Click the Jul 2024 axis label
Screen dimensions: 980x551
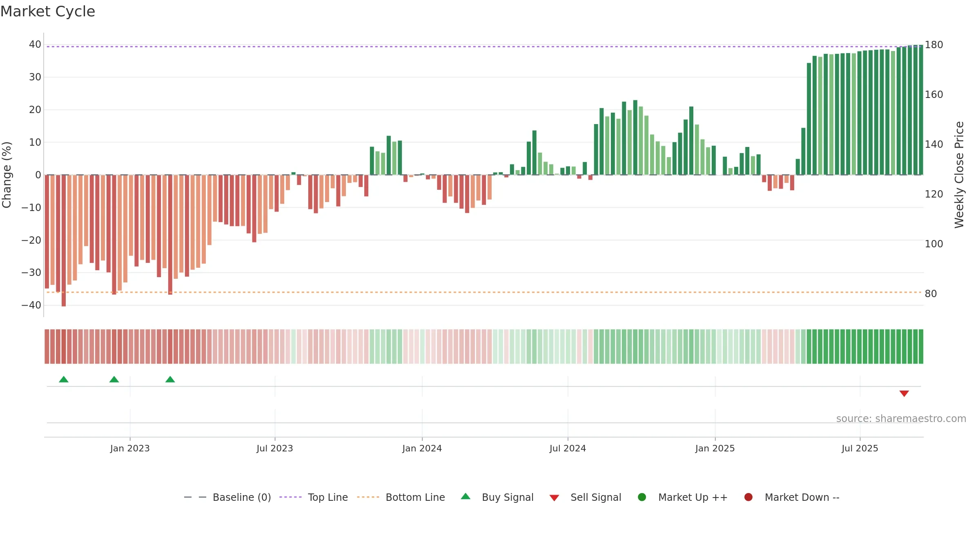(568, 448)
